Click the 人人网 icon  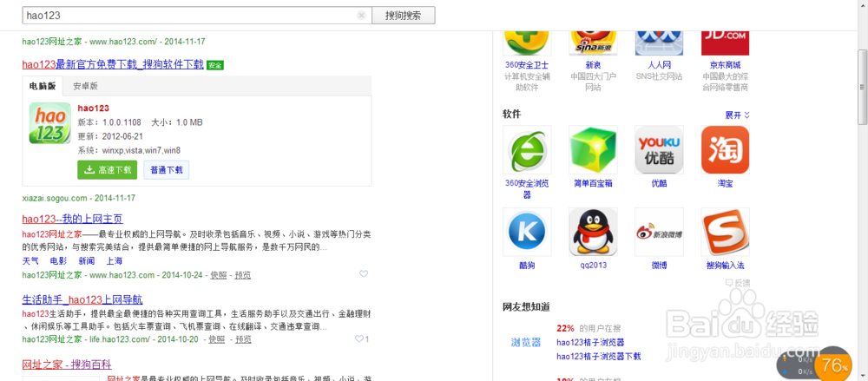point(659,43)
